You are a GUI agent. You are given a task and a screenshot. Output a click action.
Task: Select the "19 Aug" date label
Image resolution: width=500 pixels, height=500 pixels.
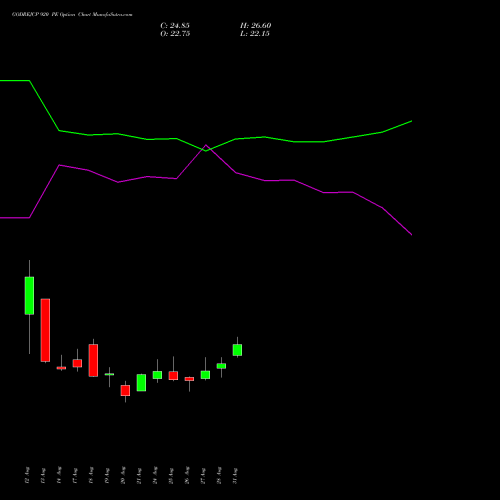click(x=107, y=475)
